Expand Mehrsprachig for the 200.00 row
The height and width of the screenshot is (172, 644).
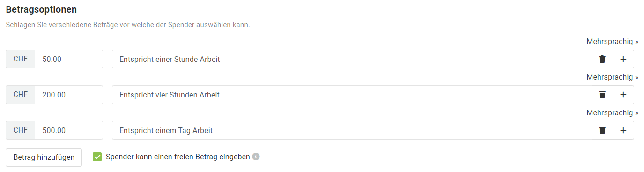point(612,77)
